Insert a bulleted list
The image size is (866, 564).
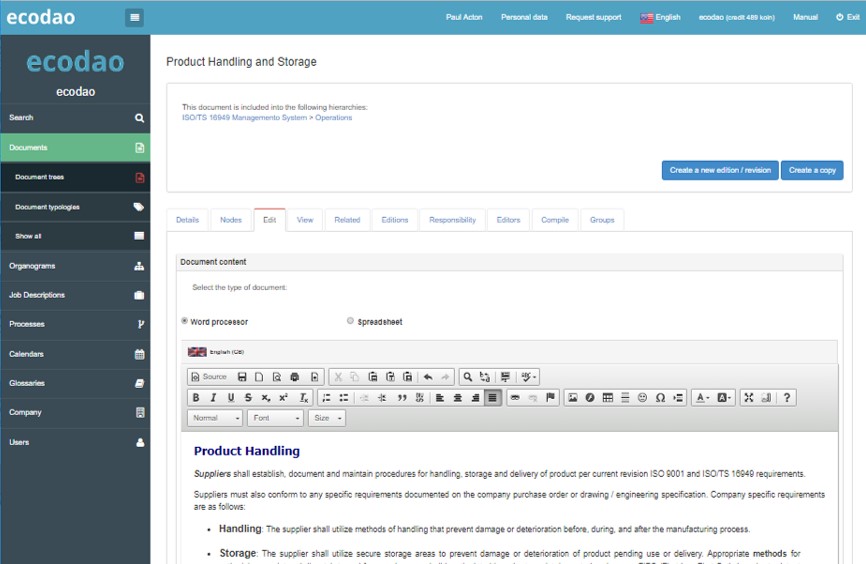344,398
